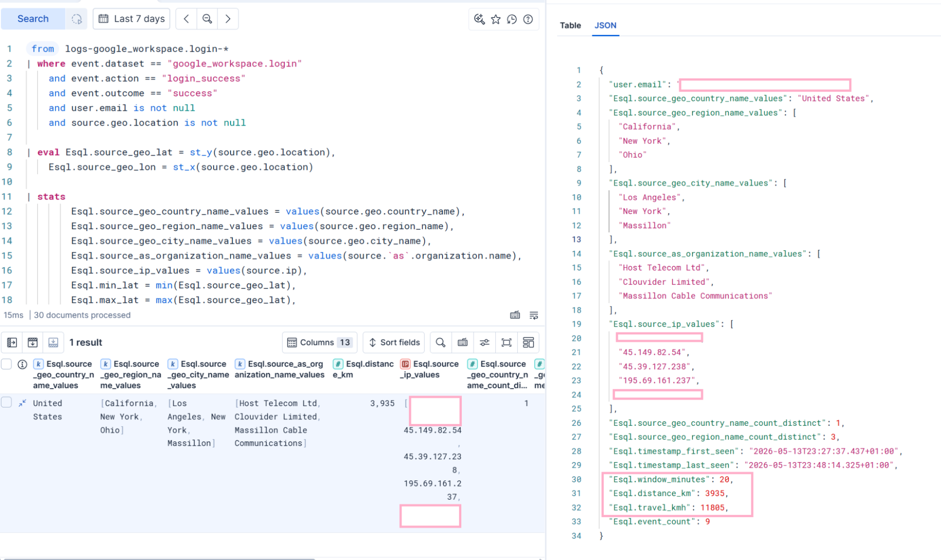Screen dimensions: 941x560
Task: Click the 45.149.82.54 table cell value
Action: point(432,430)
